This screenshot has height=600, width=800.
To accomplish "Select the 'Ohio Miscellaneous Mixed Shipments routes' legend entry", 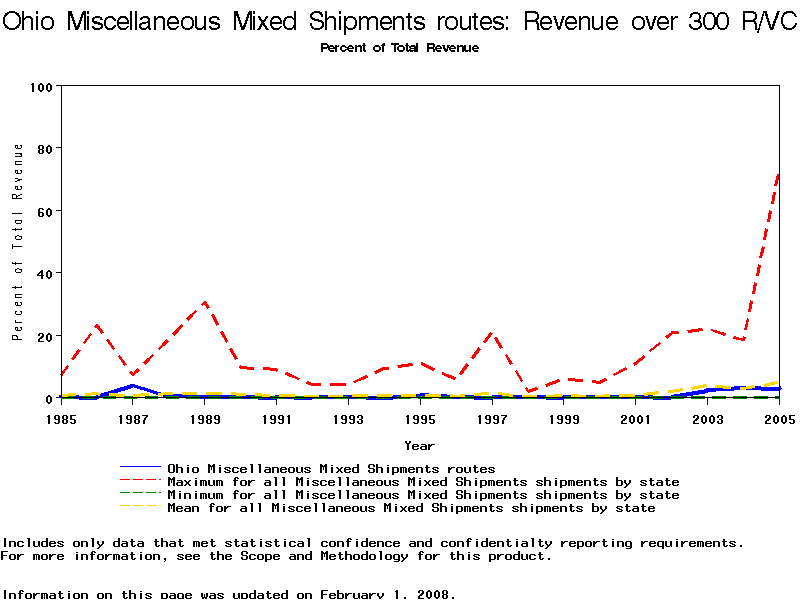I will tap(331, 468).
